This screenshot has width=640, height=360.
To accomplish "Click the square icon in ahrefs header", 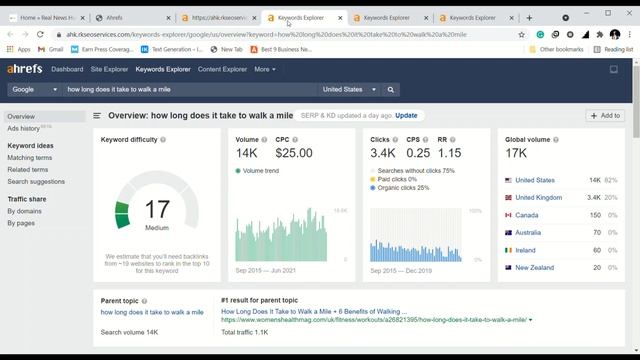I will [614, 69].
